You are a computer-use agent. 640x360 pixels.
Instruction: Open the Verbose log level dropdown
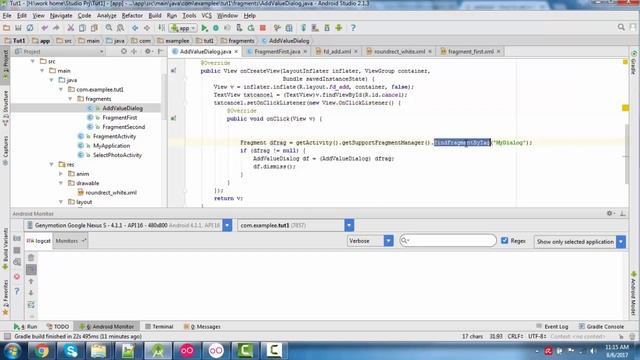click(388, 241)
